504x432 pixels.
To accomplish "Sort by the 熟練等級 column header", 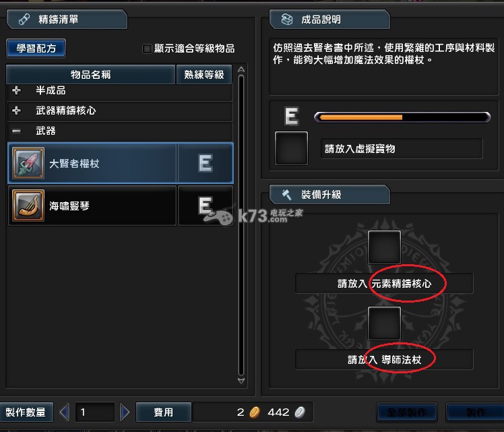I will pyautogui.click(x=204, y=75).
